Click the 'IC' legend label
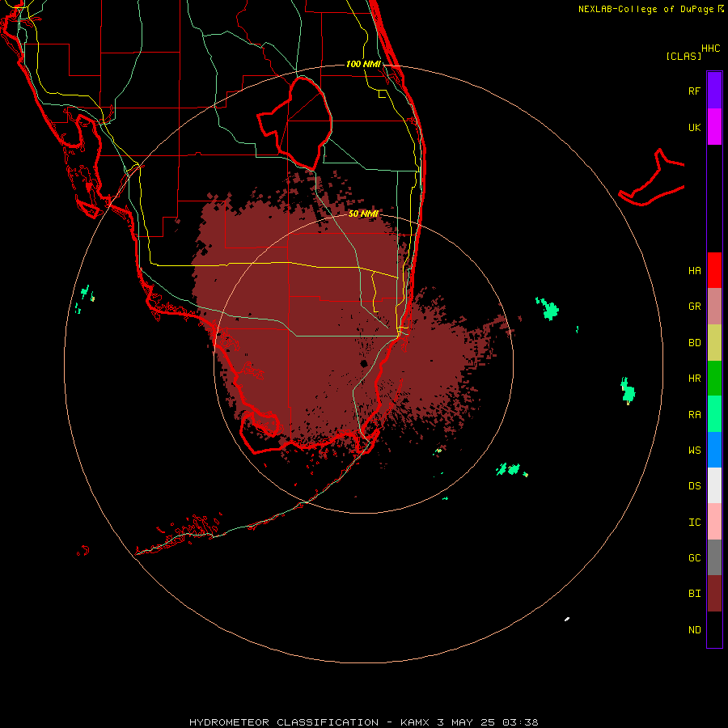 pos(695,523)
